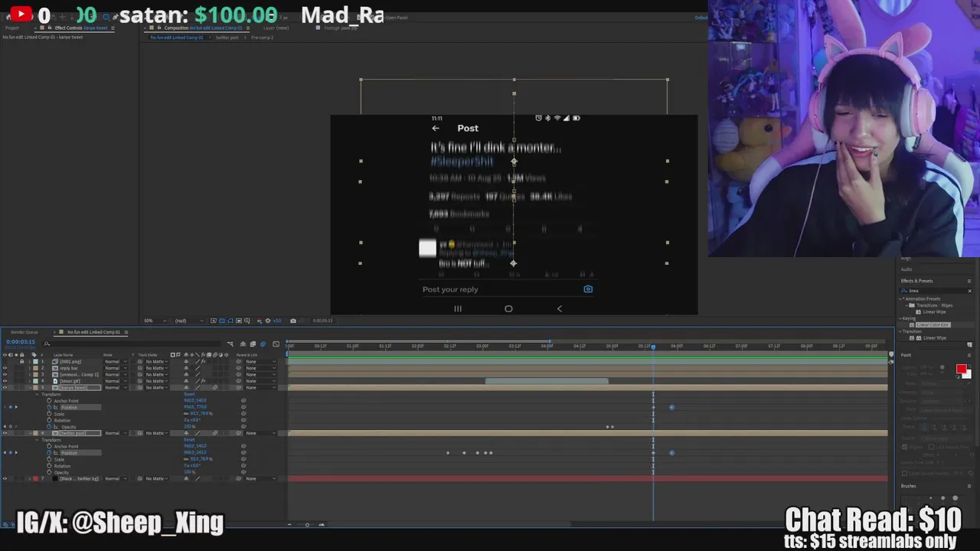Switch to twitter post comp viewer tab
The image size is (980, 551).
click(x=227, y=37)
